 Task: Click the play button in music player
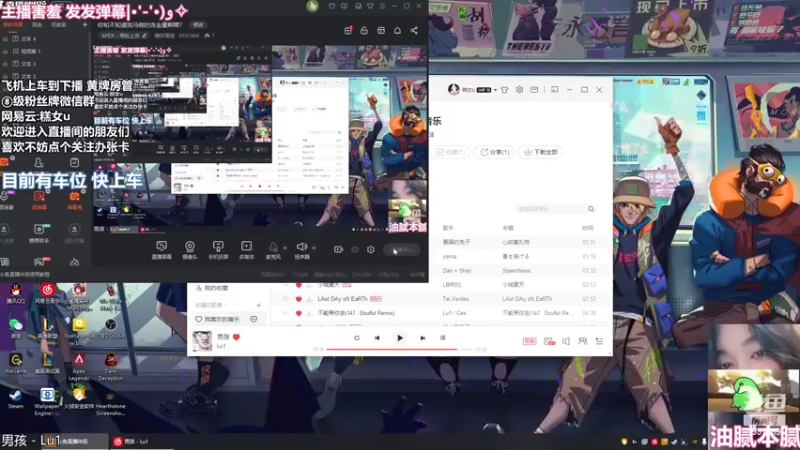pos(400,338)
